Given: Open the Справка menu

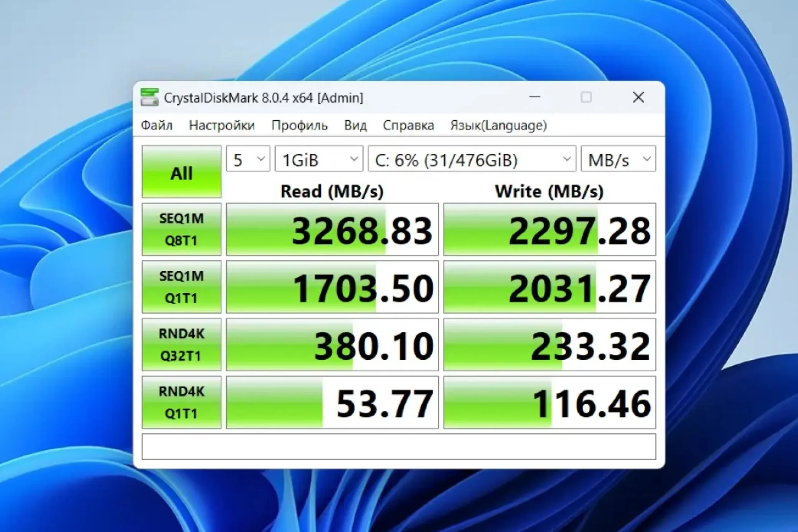Looking at the screenshot, I should pos(408,126).
